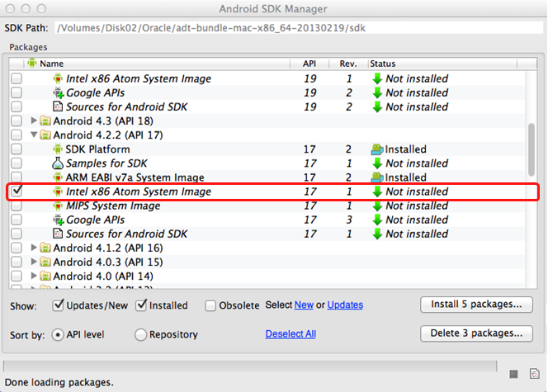Click the Android icon in Name column header
The image size is (548, 392).
(32, 64)
